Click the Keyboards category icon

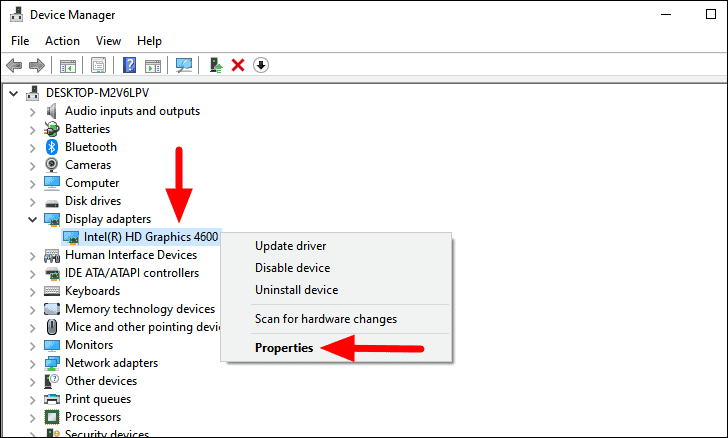[x=52, y=291]
